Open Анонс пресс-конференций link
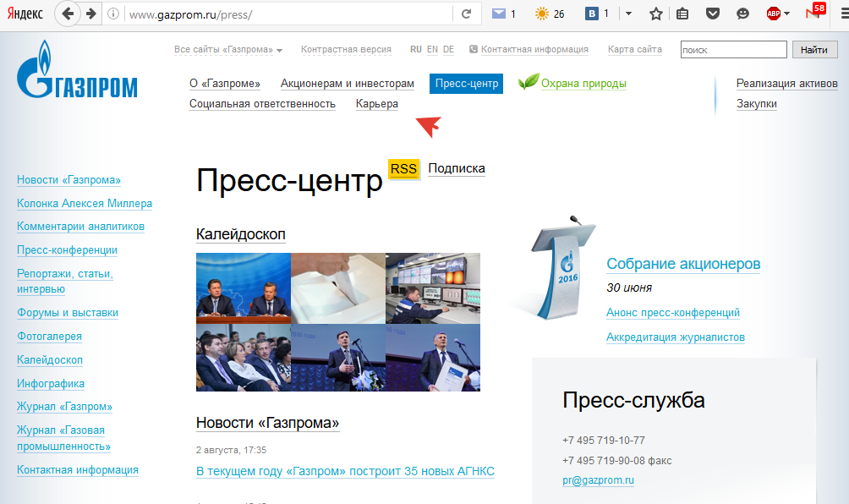Image resolution: width=849 pixels, height=504 pixels. click(x=673, y=312)
